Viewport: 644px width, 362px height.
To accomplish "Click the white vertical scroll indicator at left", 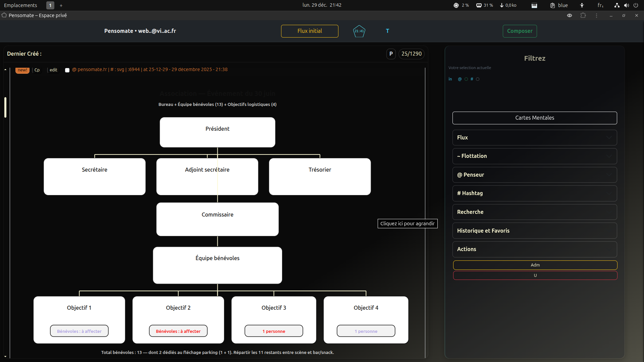I will click(5, 107).
